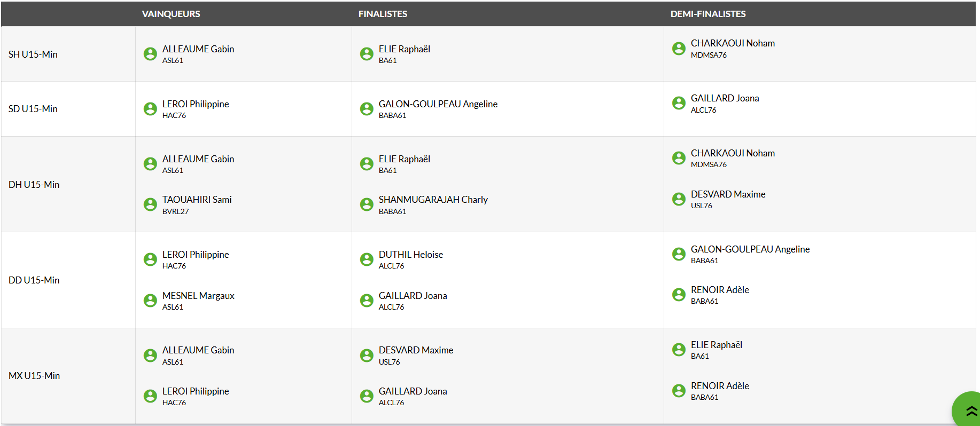
Task: Open DESVARD Maxime link in DH U15-Min row
Action: point(727,194)
